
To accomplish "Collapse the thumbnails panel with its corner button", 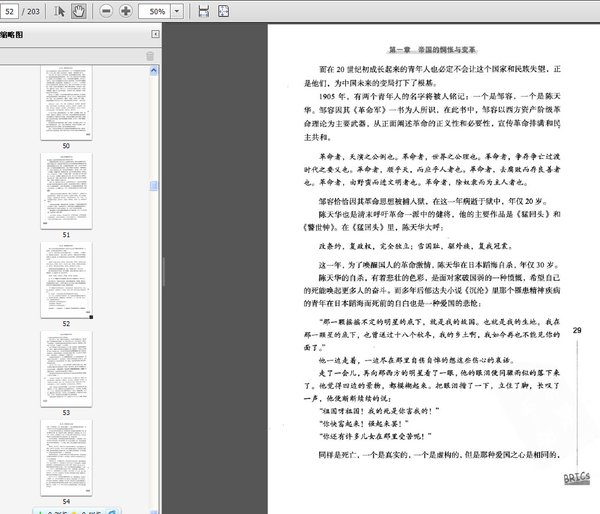I will pos(155,34).
